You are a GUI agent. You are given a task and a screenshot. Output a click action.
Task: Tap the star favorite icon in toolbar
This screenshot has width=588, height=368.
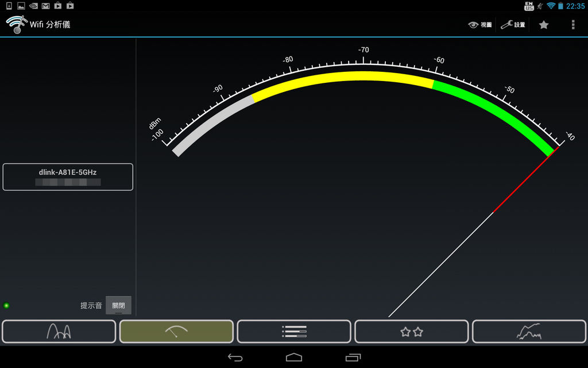tap(544, 25)
